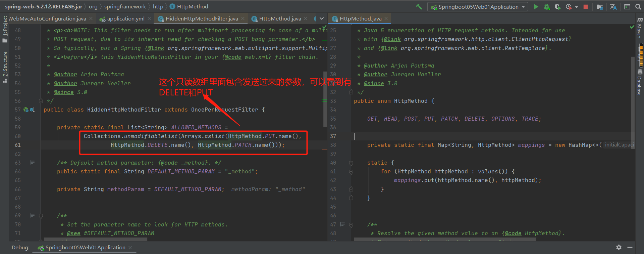
Task: Click http breadcrumb segment
Action: click(x=158, y=6)
